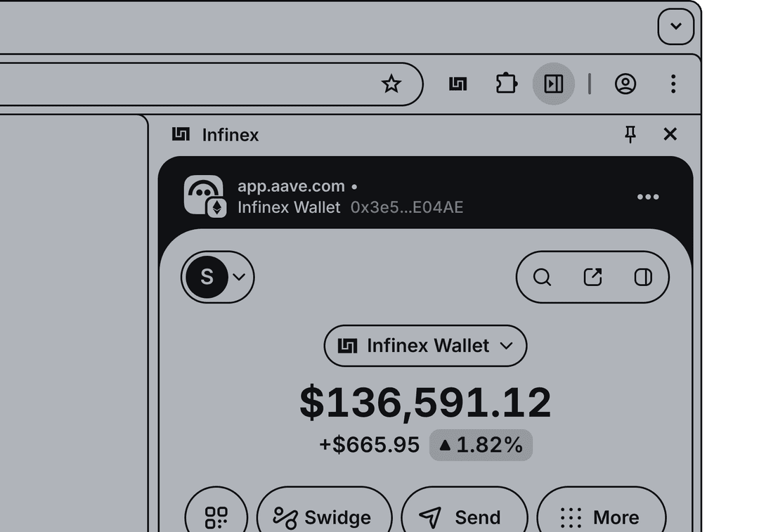This screenshot has width=759, height=532.
Task: Toggle the side panel button in toolbar
Action: tap(554, 84)
